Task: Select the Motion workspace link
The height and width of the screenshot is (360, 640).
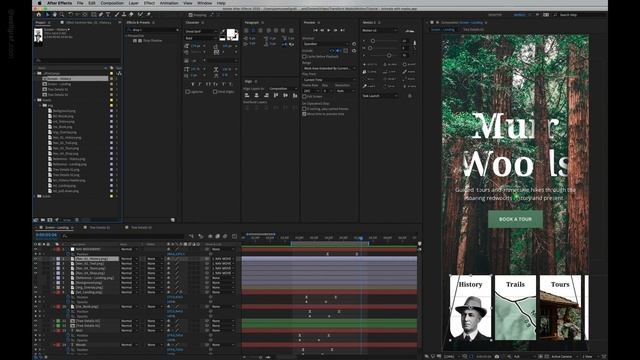Action: tap(519, 15)
